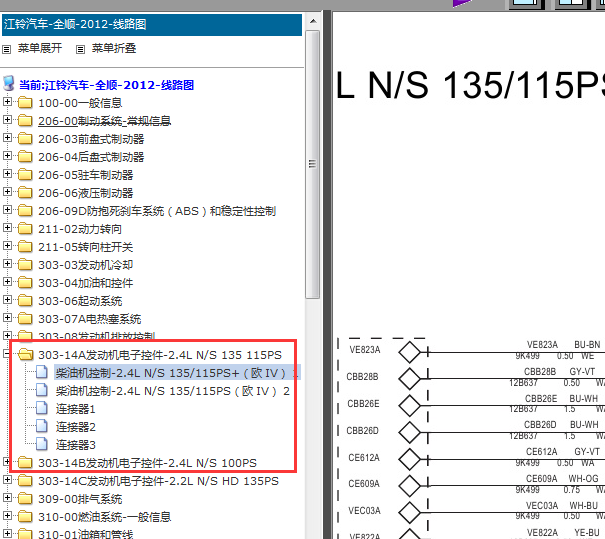Select 310-00燃油系统-一般信息 in the tree
This screenshot has width=605, height=539.
[105, 517]
